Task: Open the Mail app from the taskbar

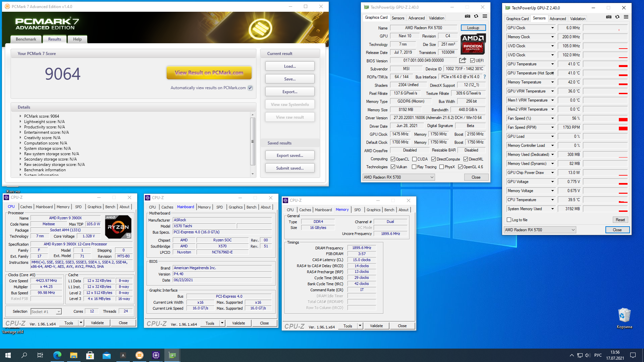Action: click(107, 355)
